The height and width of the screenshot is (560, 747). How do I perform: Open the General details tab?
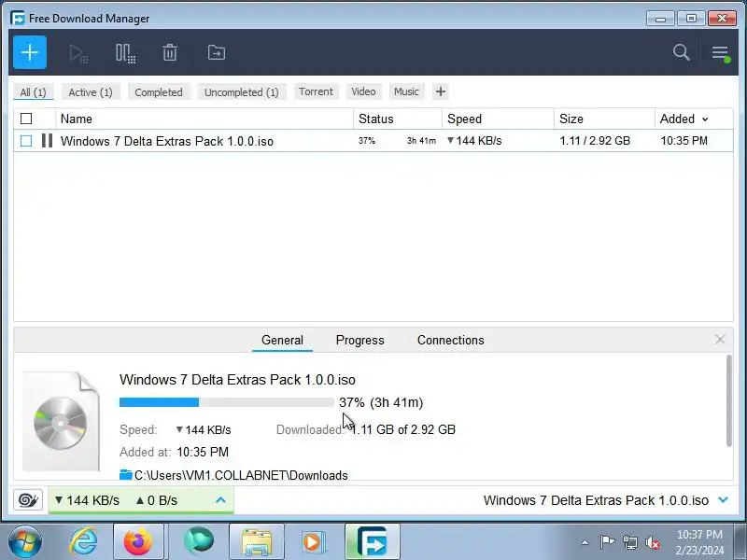click(x=282, y=340)
